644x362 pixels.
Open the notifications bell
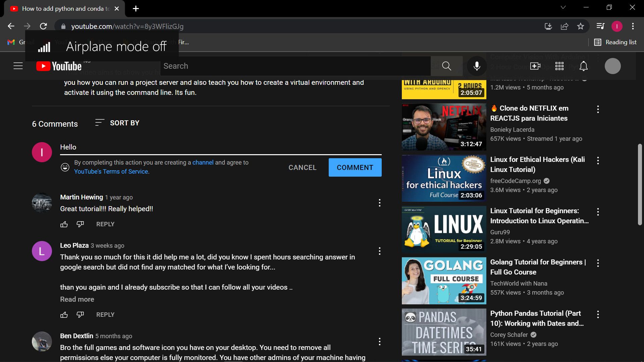(584, 66)
